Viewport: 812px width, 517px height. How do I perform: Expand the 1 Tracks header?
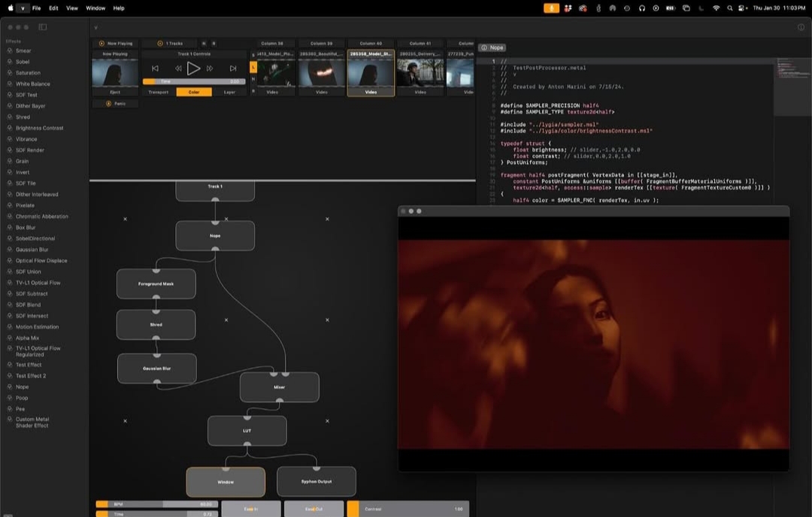[x=168, y=44]
